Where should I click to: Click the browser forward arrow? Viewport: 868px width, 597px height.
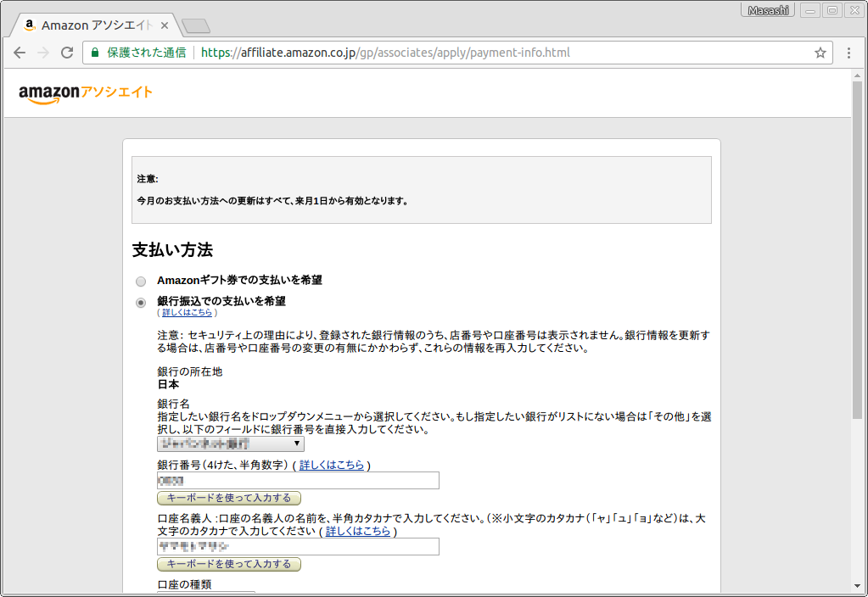43,53
